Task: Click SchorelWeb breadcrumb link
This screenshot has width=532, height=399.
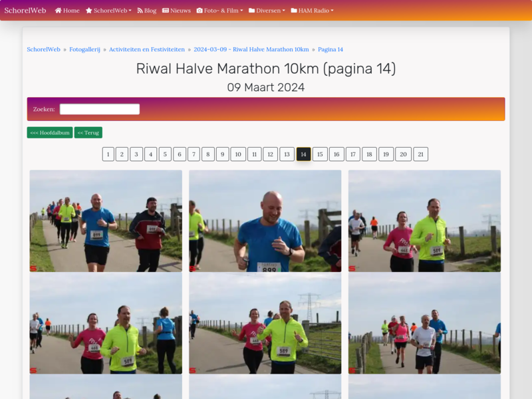Action: tap(43, 49)
